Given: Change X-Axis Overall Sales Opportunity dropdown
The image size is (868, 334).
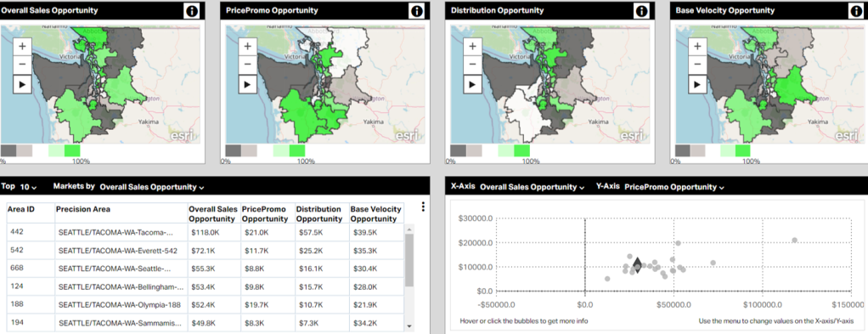Looking at the screenshot, I should [532, 187].
